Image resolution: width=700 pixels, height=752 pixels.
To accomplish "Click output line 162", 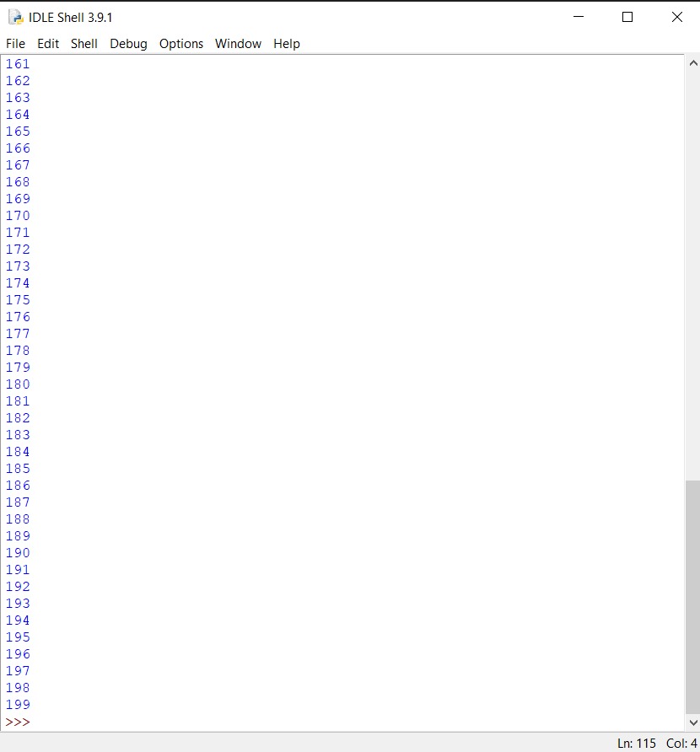I will [18, 81].
